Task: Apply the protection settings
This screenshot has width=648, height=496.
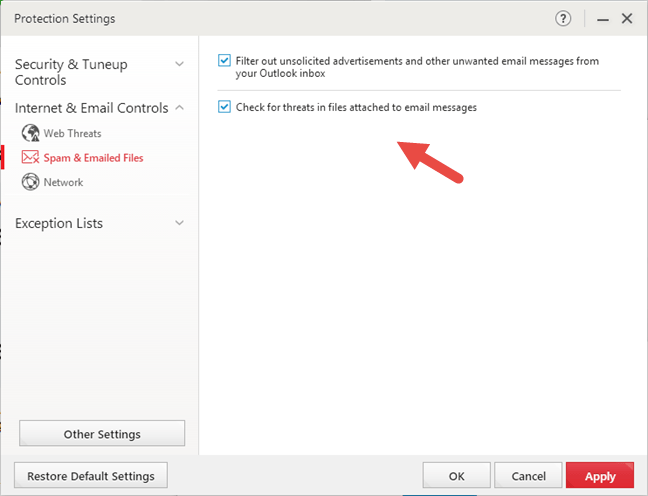Action: [600, 476]
